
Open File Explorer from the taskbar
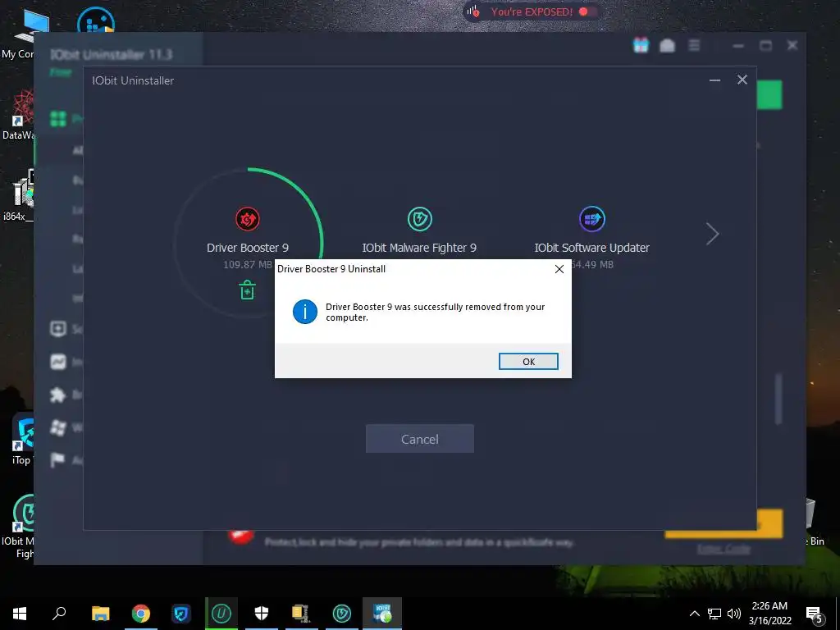pos(100,614)
